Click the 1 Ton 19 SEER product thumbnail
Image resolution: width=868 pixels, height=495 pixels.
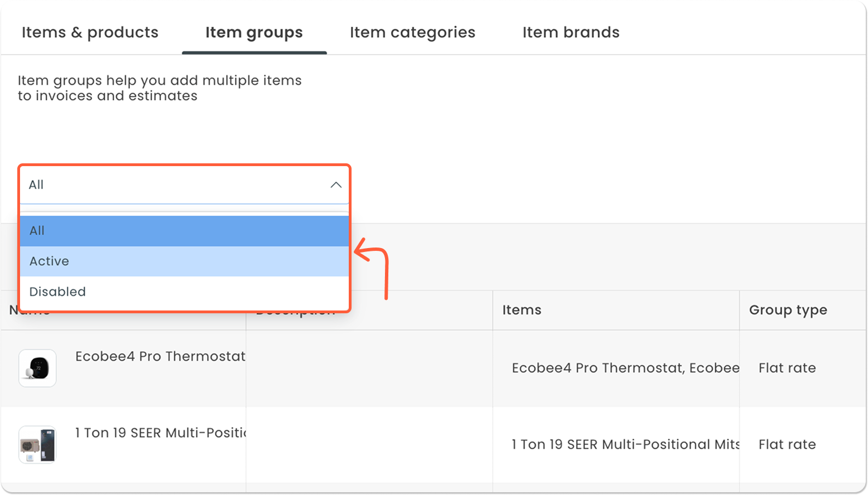pos(37,445)
